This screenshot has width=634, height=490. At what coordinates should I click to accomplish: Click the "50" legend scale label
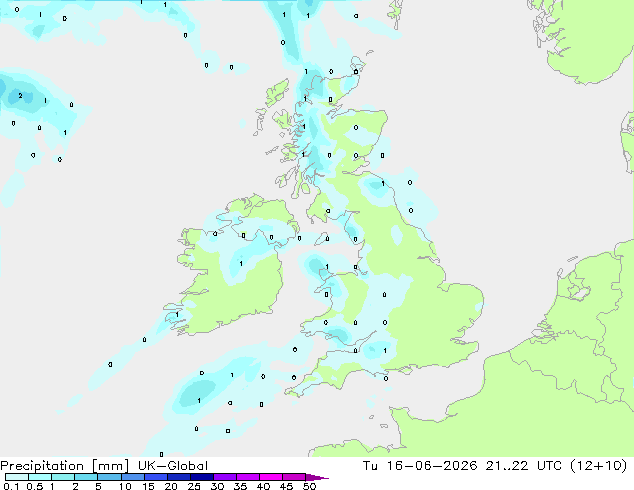point(309,486)
